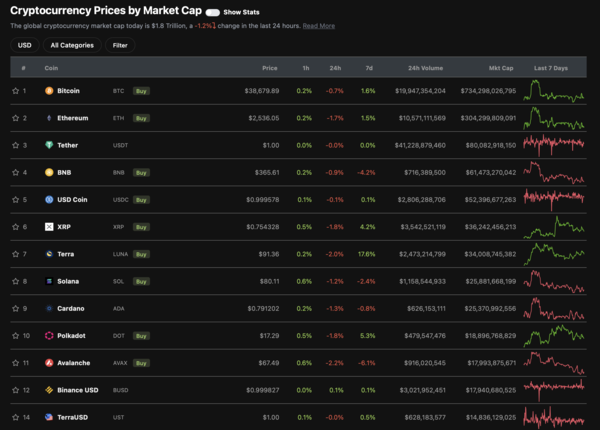Click Solana market cap $25,881,668,199
600x430 pixels.
[x=491, y=282]
